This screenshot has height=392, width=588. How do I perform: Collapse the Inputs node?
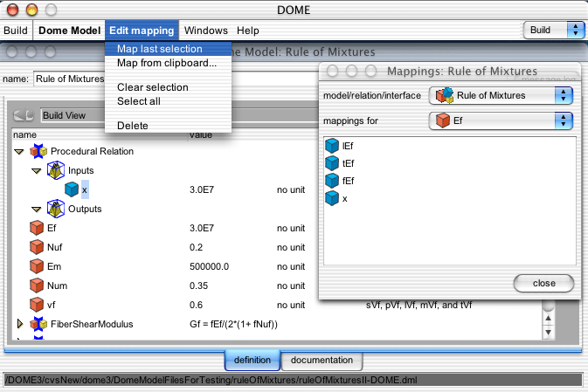click(37, 171)
